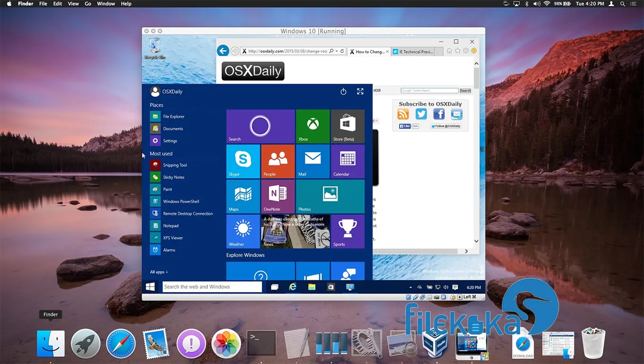Viewport: 644px width, 364px height.
Task: Open the People tile
Action: pos(278,161)
